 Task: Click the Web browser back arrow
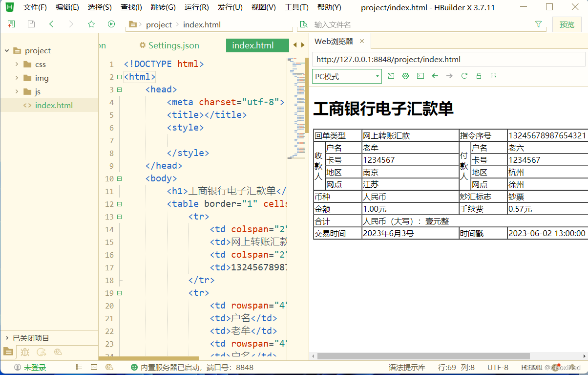(435, 76)
